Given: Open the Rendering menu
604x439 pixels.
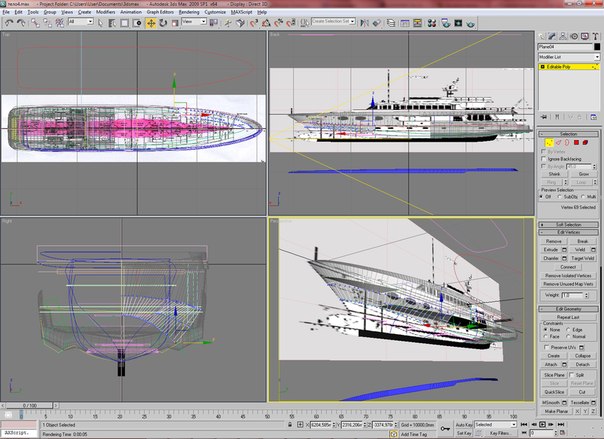Looking at the screenshot, I should 187,12.
